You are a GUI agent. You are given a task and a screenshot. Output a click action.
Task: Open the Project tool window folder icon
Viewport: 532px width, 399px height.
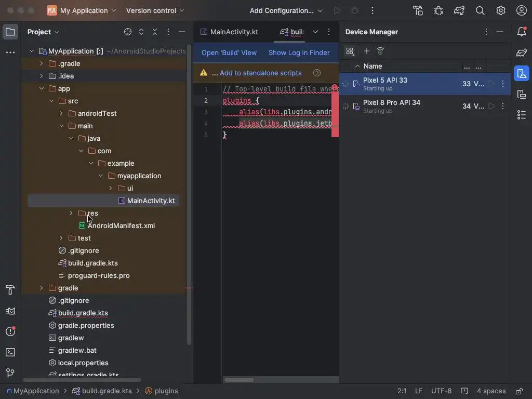(10, 32)
